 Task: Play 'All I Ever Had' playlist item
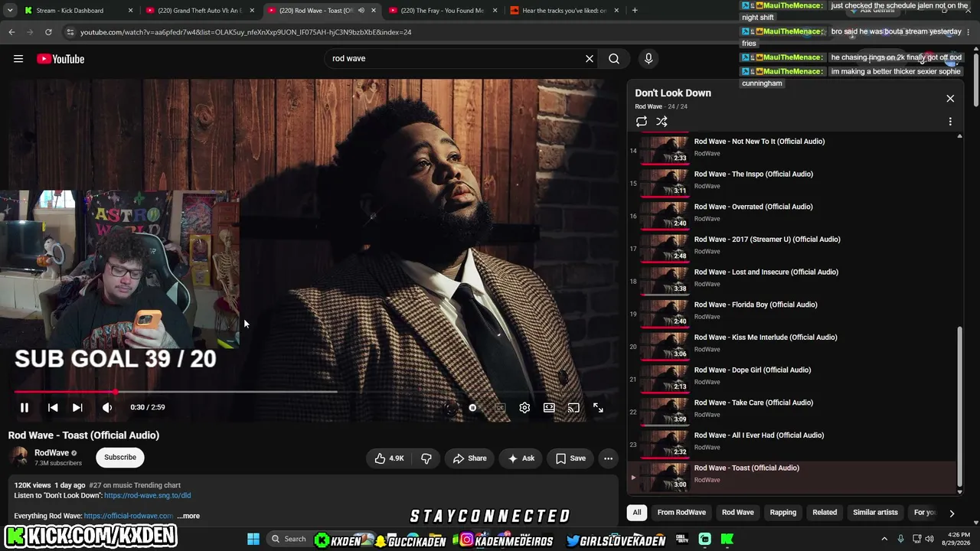[x=792, y=444]
